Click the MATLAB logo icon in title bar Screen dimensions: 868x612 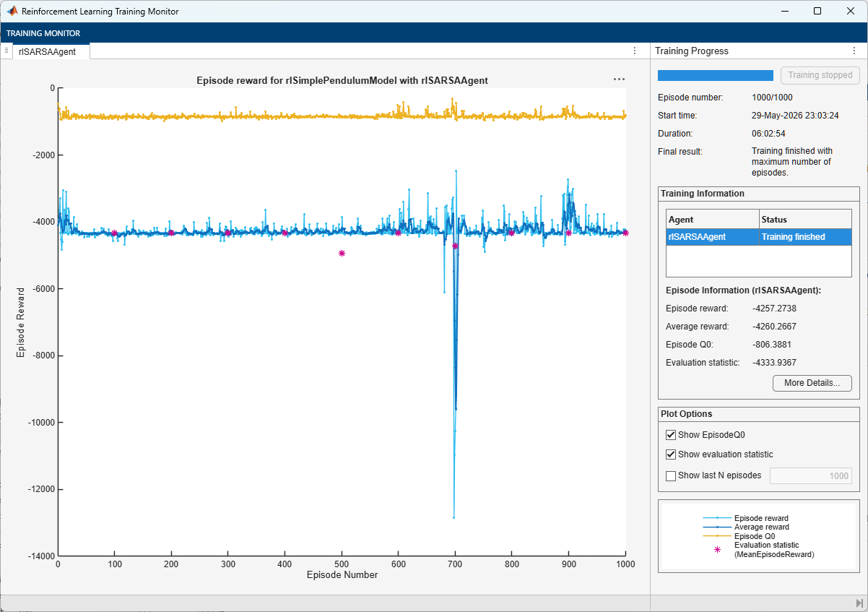[x=12, y=12]
